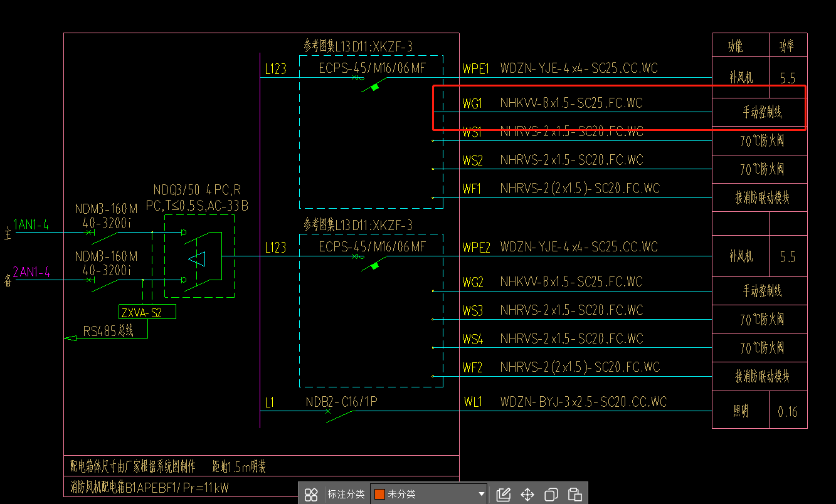The height and width of the screenshot is (504, 836).
Task: Click the edit annotation pencil icon
Action: 503,495
